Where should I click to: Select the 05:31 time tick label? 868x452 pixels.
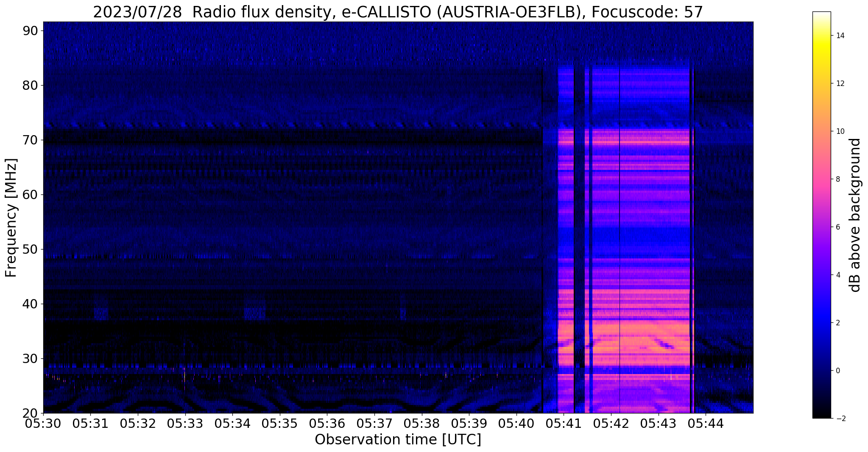point(90,424)
